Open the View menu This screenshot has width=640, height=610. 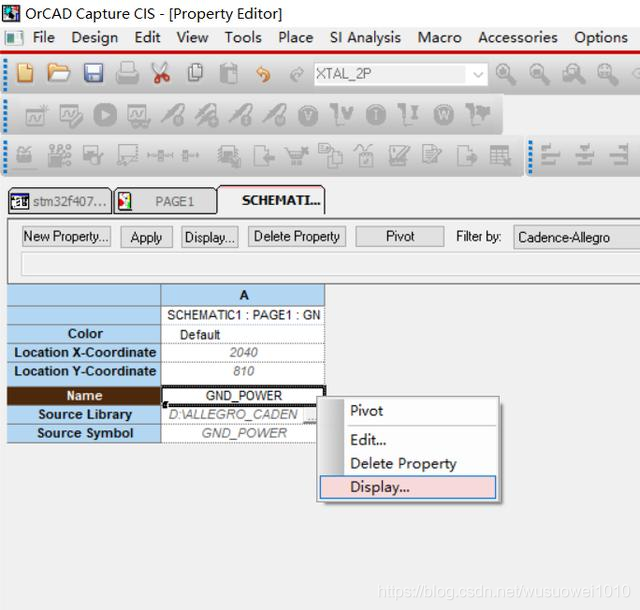[x=192, y=38]
